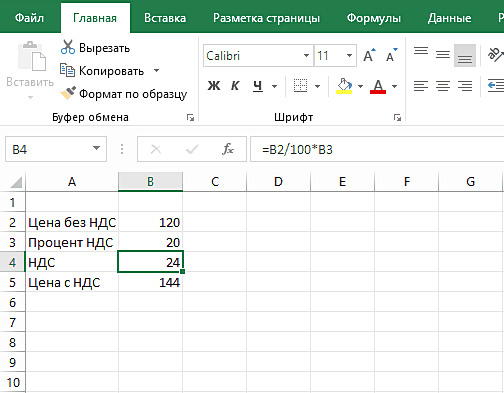Screen dimensions: 504x393
Task: Align text left
Action: pyautogui.click(x=421, y=86)
